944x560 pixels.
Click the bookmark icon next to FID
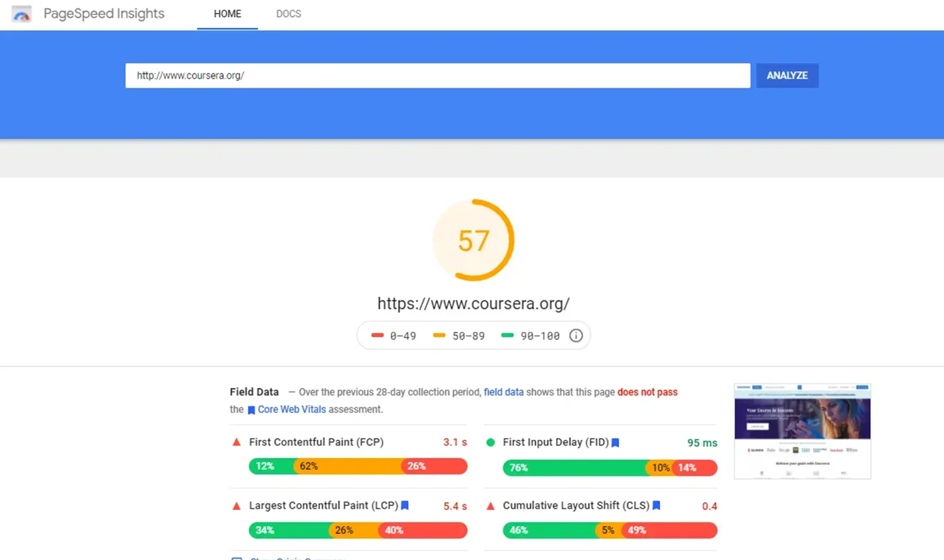(615, 443)
